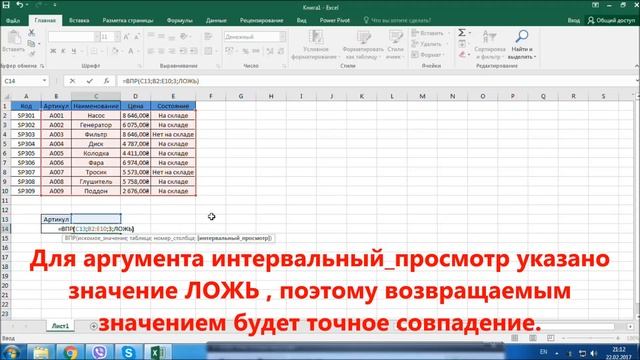Click the Fill Color bucket icon

115,51
